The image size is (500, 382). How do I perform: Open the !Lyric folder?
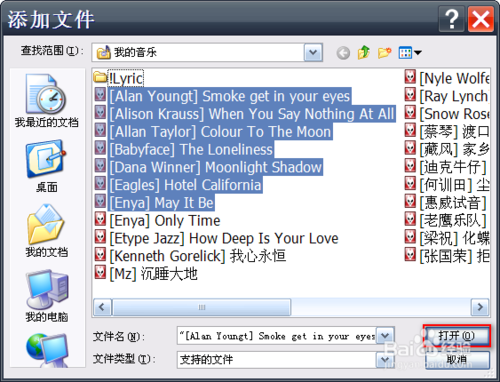click(119, 78)
